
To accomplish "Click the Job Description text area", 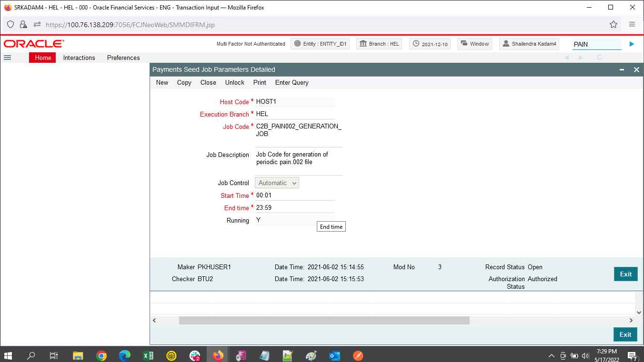I will coord(299,162).
